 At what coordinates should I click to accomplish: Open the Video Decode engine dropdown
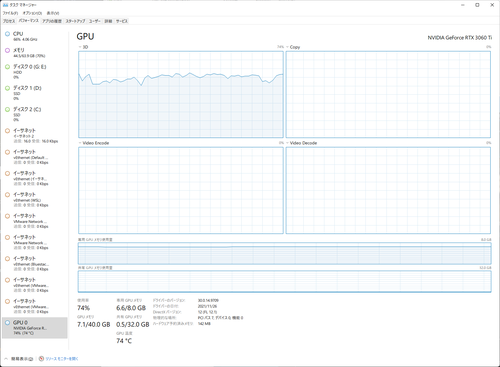(301, 143)
